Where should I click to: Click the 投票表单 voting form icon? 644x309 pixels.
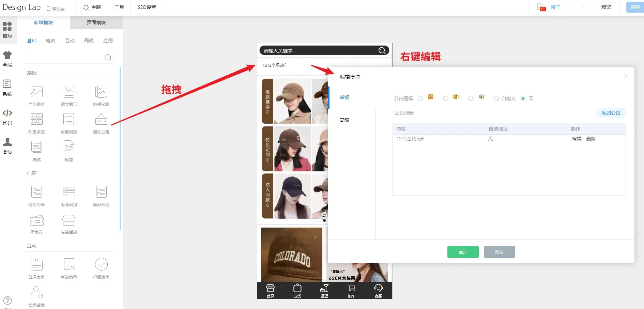pyautogui.click(x=101, y=265)
